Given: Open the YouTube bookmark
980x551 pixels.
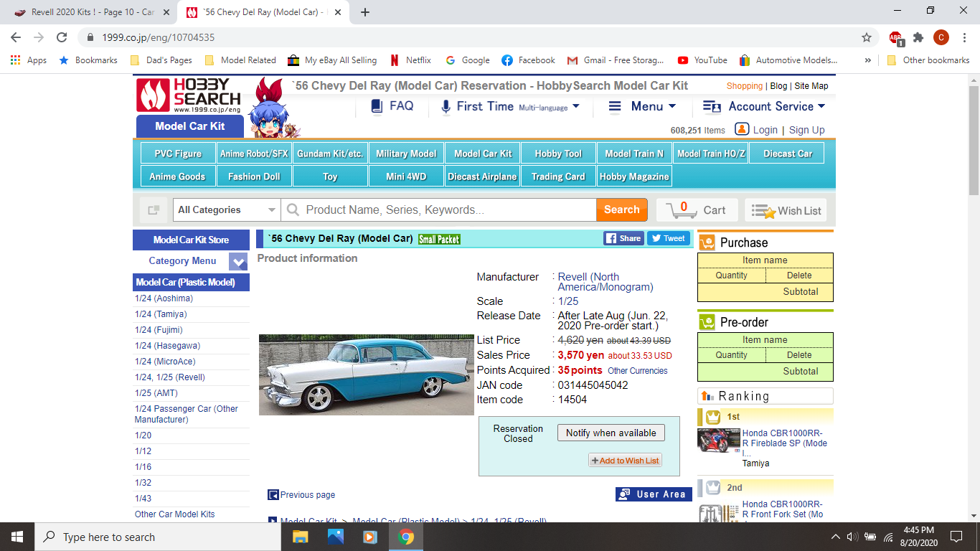Looking at the screenshot, I should point(702,60).
